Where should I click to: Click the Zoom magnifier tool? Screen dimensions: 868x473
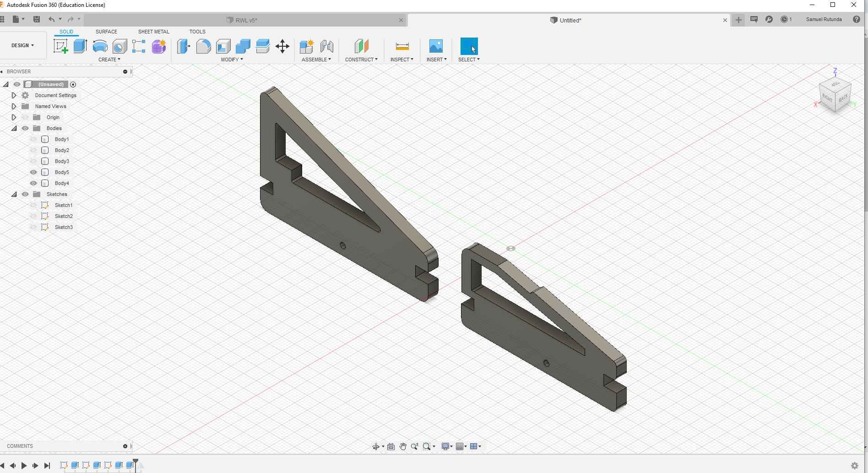415,446
